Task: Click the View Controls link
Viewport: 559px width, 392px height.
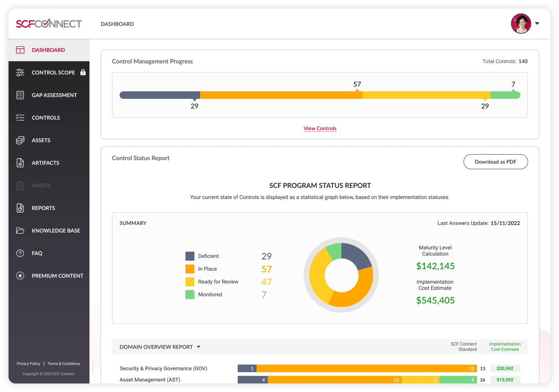Action: [x=320, y=128]
